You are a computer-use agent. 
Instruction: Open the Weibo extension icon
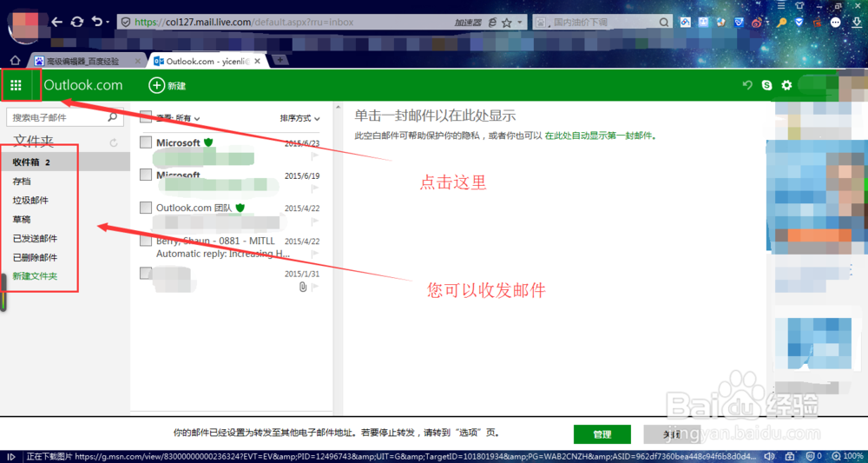[x=758, y=23]
